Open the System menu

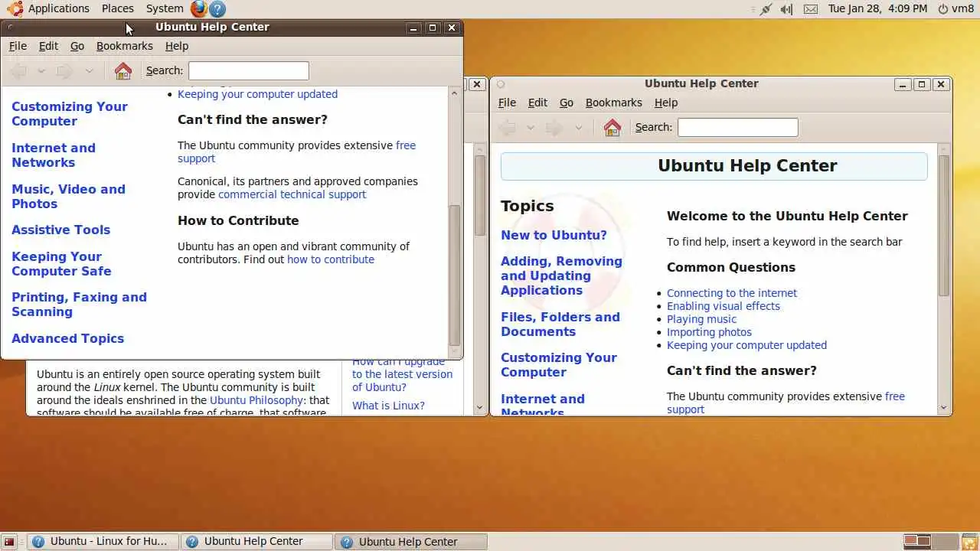165,8
